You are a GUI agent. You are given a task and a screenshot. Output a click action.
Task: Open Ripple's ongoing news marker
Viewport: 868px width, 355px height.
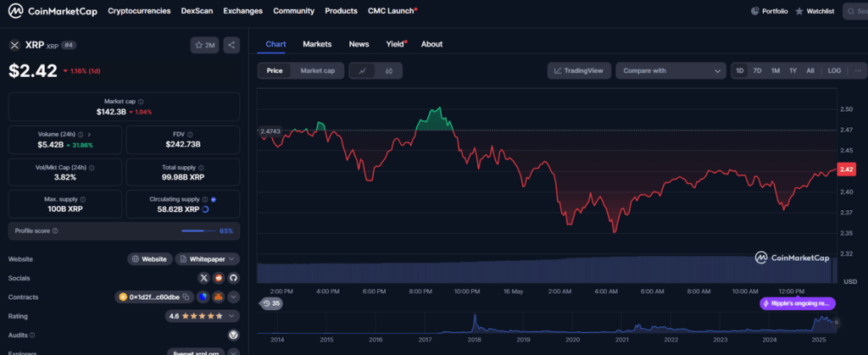click(x=798, y=303)
